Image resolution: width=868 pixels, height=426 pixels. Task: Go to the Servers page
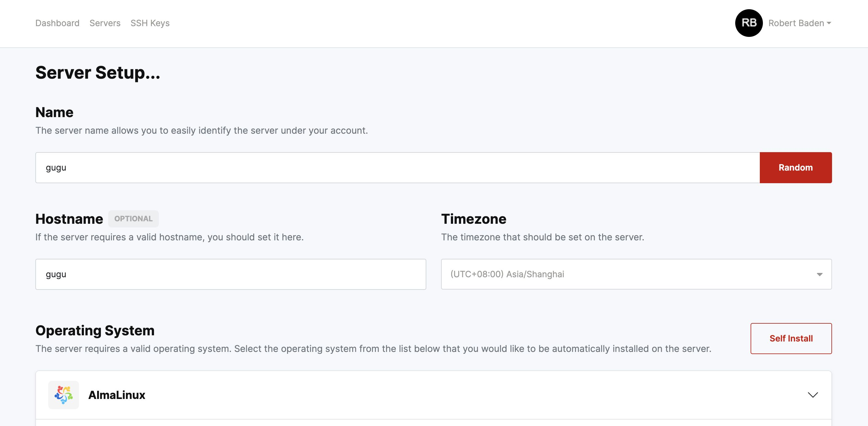point(105,23)
